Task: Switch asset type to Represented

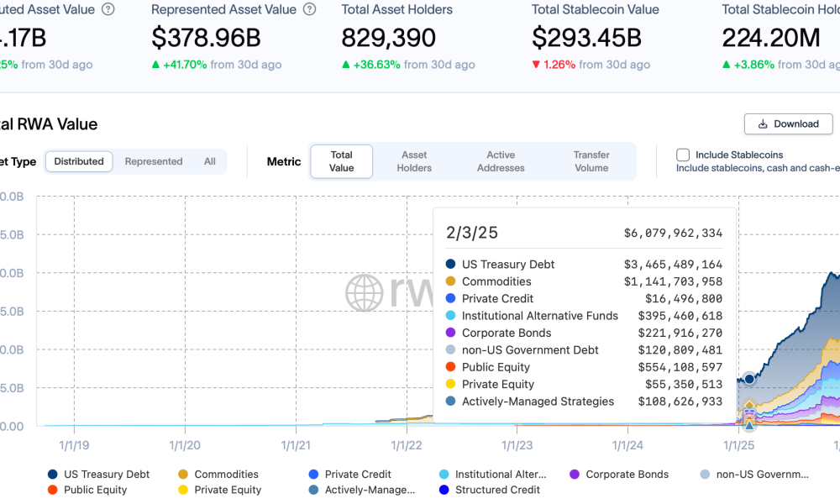Action: (x=154, y=161)
